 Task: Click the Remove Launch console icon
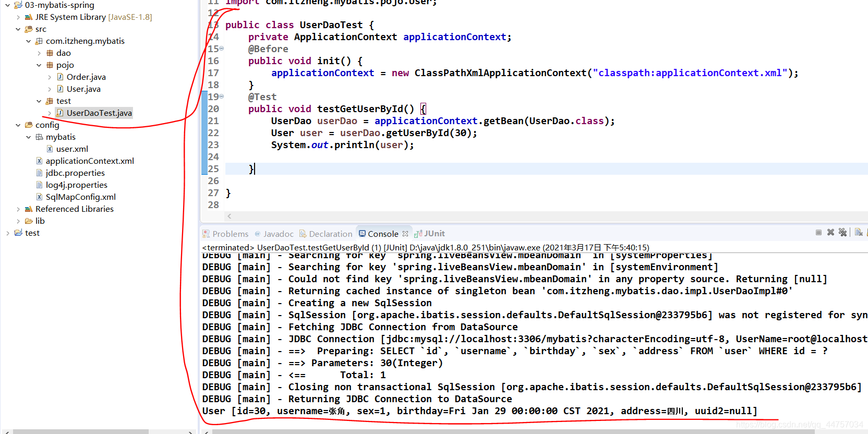pos(830,233)
